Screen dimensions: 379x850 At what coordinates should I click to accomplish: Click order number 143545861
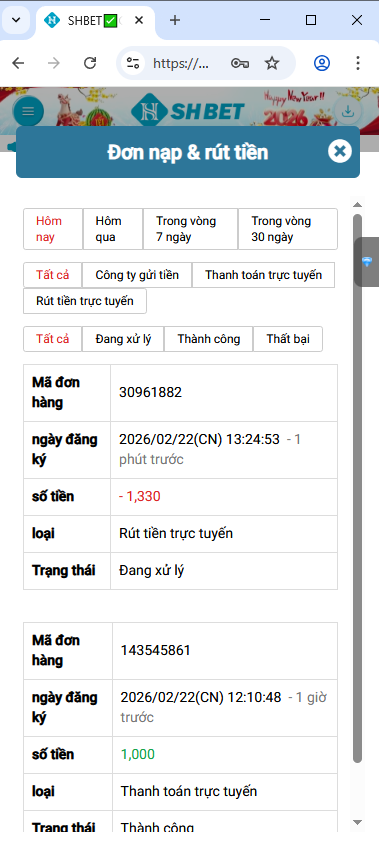(156, 651)
